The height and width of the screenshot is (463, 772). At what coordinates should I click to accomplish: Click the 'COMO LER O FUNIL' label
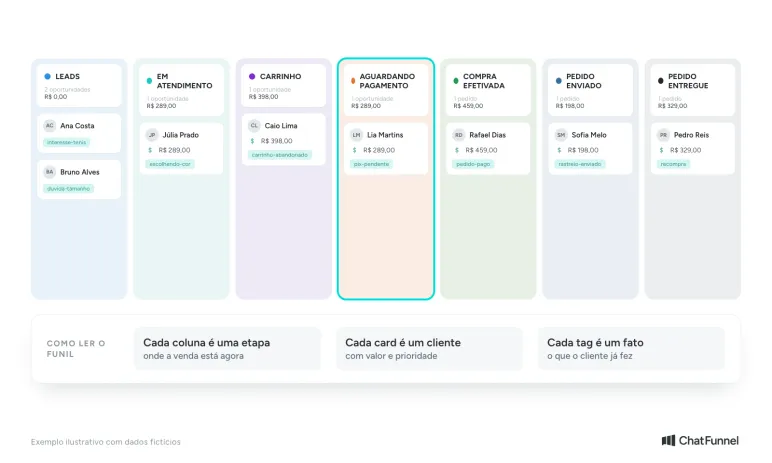(76, 349)
